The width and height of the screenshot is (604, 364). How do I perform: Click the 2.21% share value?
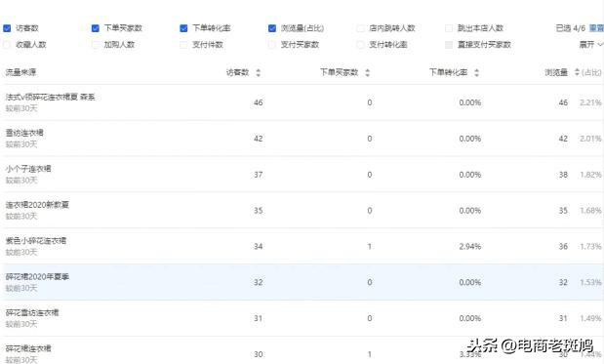590,102
